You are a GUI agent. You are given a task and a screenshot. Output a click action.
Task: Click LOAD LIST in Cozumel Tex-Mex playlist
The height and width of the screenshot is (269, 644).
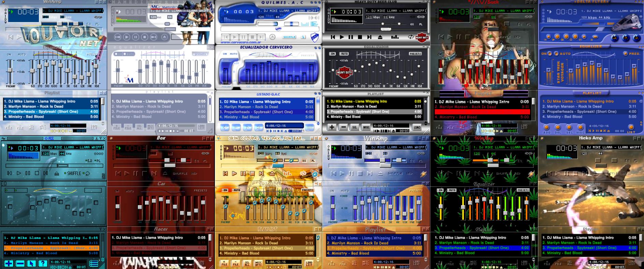[309, 264]
